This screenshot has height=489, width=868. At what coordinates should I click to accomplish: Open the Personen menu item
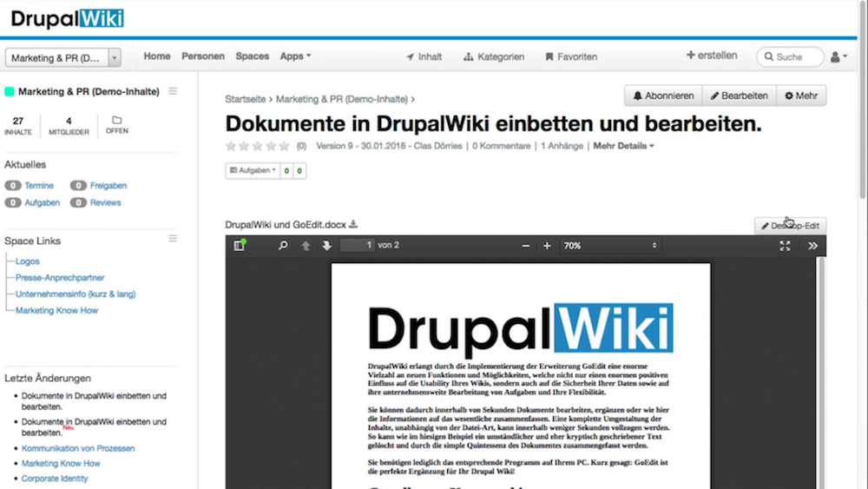[x=203, y=56]
